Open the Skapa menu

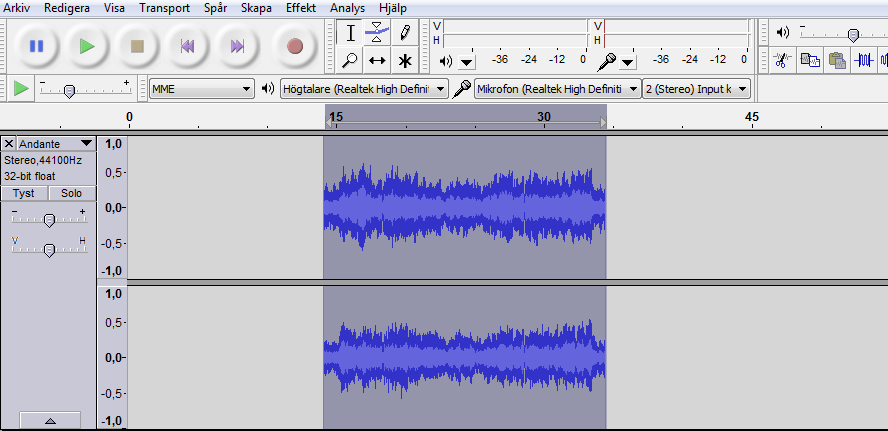[256, 8]
